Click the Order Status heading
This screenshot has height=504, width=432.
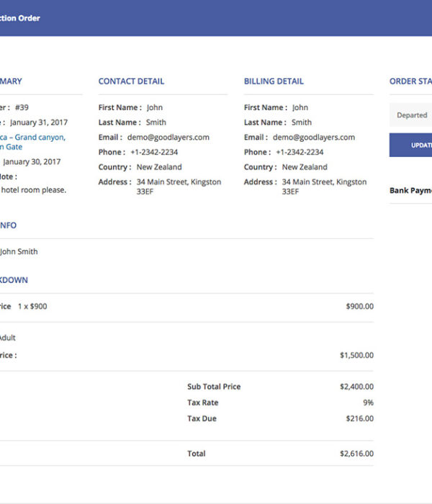click(x=410, y=81)
